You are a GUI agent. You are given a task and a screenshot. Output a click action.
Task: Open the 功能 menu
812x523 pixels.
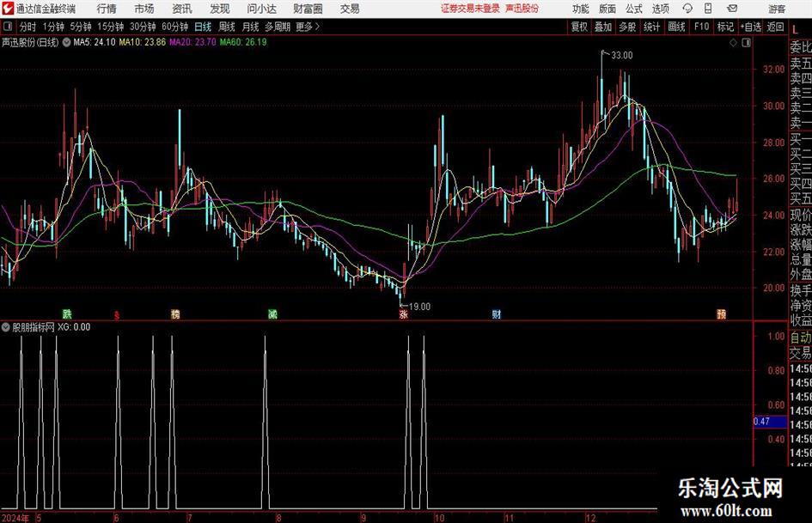pos(581,9)
